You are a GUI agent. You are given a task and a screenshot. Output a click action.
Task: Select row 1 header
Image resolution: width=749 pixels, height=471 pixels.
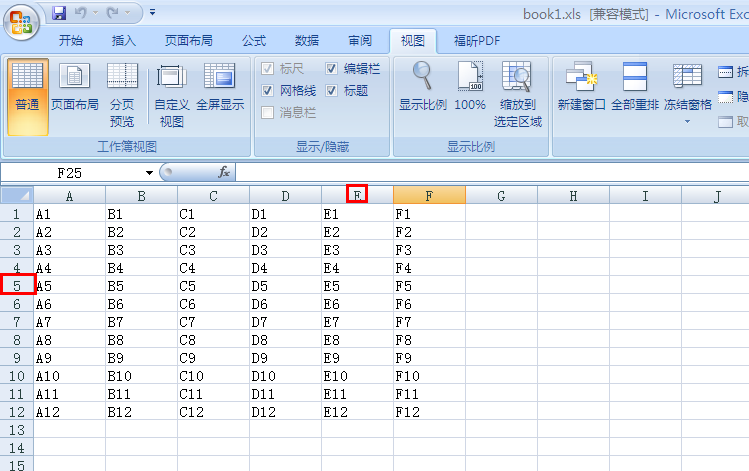17,214
